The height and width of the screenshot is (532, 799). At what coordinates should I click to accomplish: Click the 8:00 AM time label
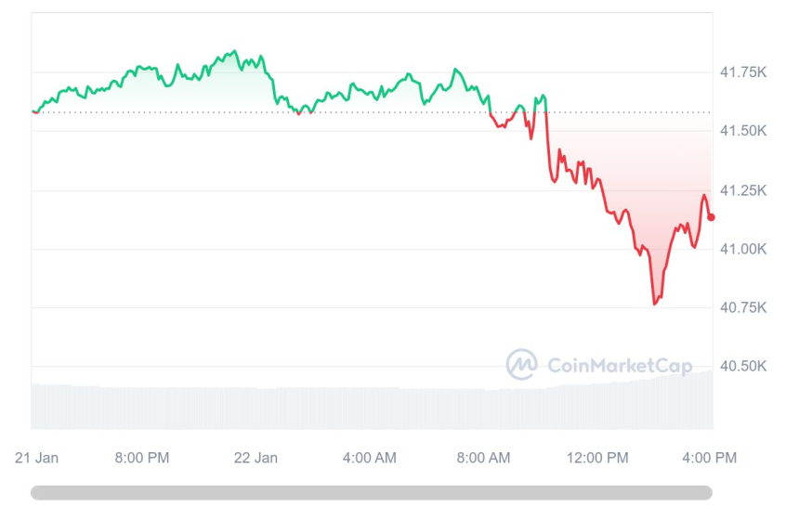pos(483,458)
